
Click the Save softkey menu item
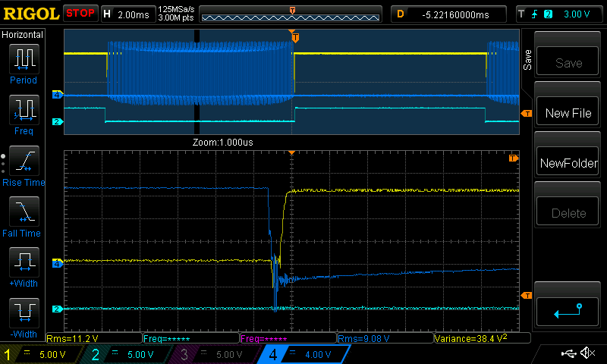tap(568, 63)
